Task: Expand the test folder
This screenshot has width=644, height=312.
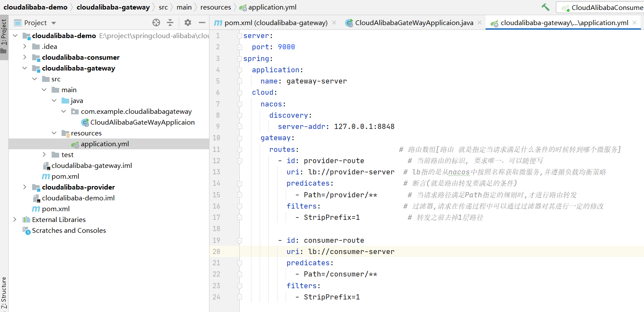Action: 43,154
